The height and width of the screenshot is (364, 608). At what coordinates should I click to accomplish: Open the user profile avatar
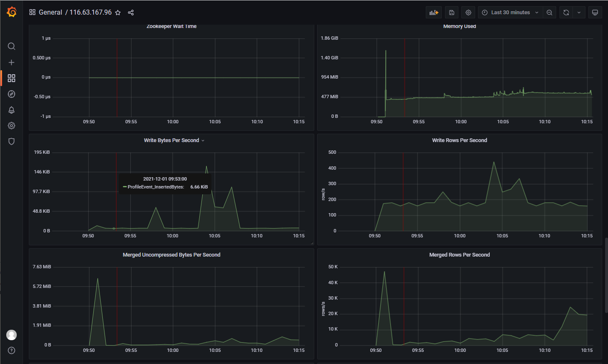12,335
